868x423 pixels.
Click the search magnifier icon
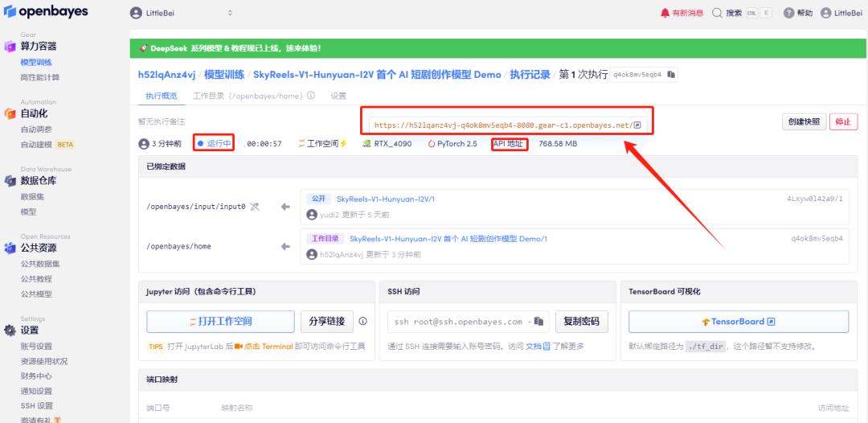717,13
